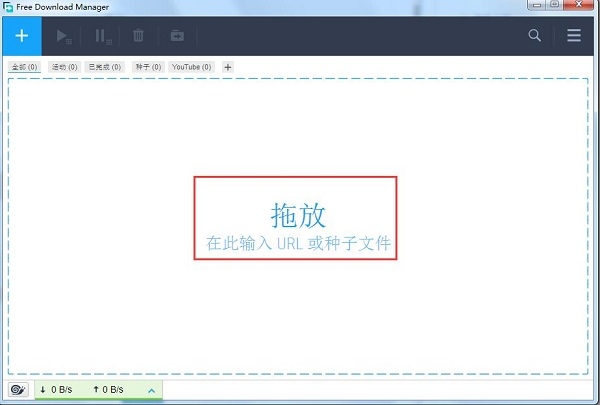
Task: Select the 活动 (0) tab
Action: point(65,67)
